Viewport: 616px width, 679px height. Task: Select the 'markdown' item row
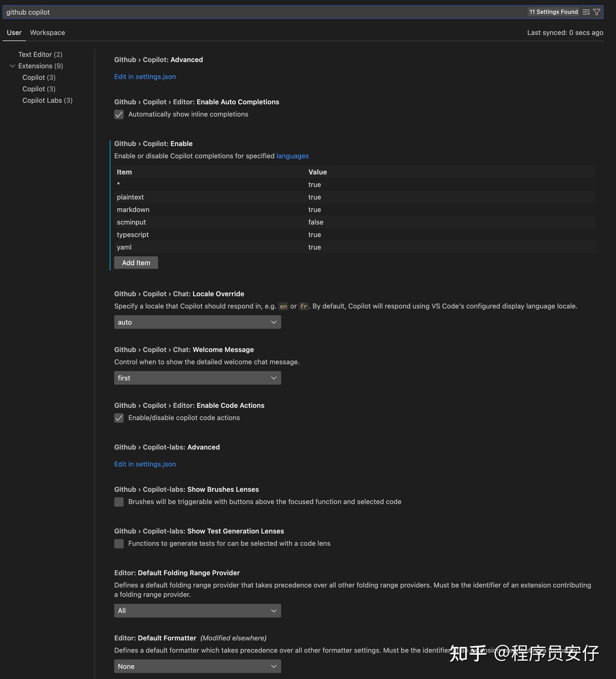pyautogui.click(x=355, y=210)
